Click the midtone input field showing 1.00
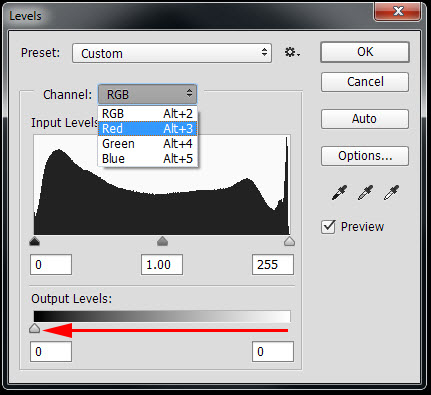The height and width of the screenshot is (395, 431). pos(162,265)
